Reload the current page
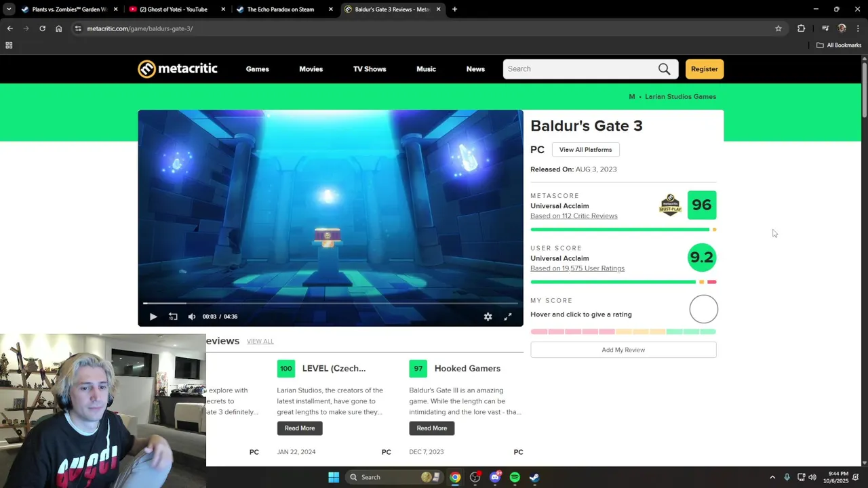This screenshot has height=488, width=868. click(x=42, y=28)
